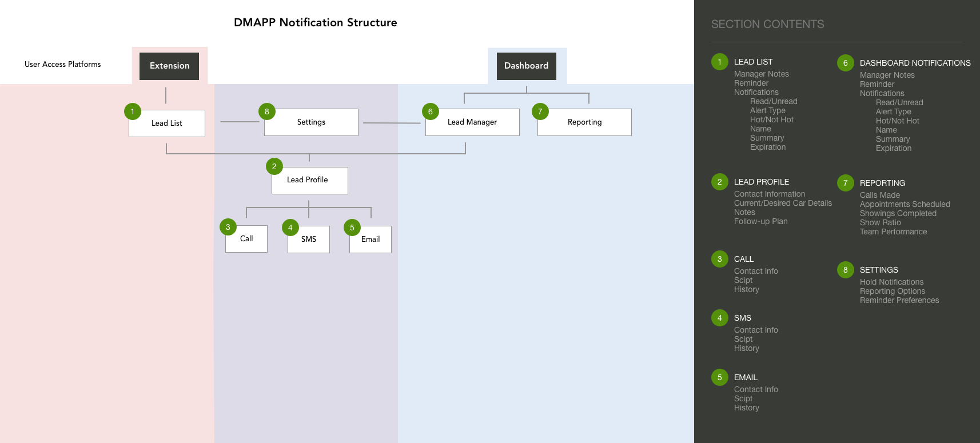Image resolution: width=980 pixels, height=443 pixels.
Task: Click badge 4 beside SMS heading
Action: pyautogui.click(x=720, y=318)
